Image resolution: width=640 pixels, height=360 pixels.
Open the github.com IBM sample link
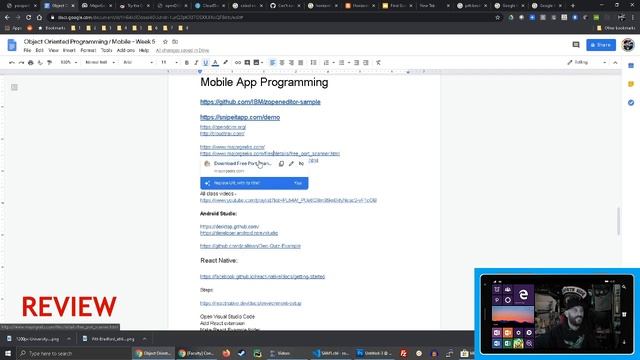pyautogui.click(x=260, y=102)
